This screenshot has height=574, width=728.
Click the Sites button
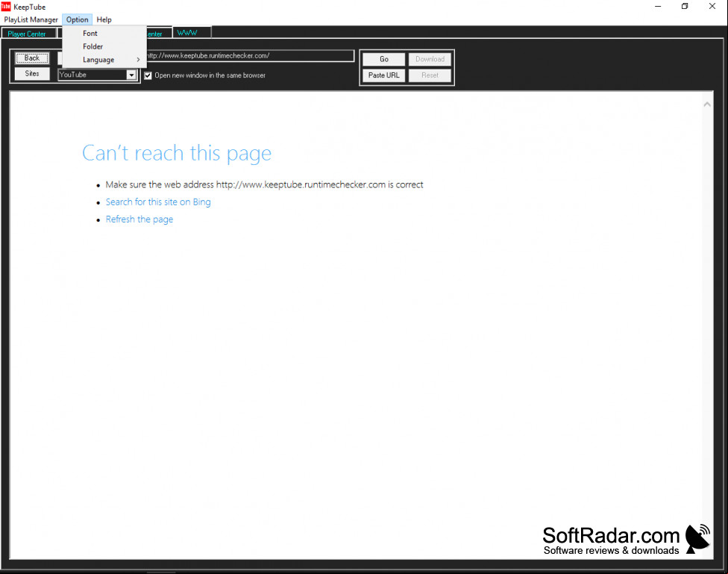coord(32,73)
